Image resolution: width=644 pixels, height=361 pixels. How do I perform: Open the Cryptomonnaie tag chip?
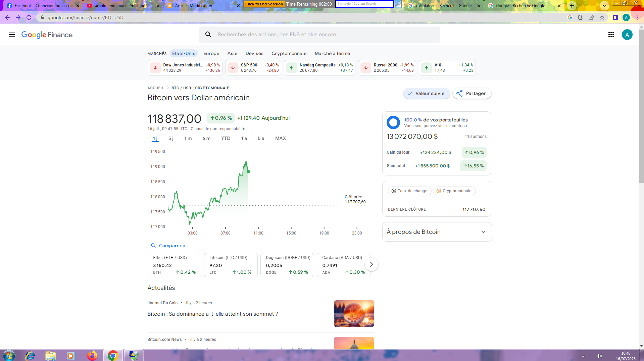454,191
